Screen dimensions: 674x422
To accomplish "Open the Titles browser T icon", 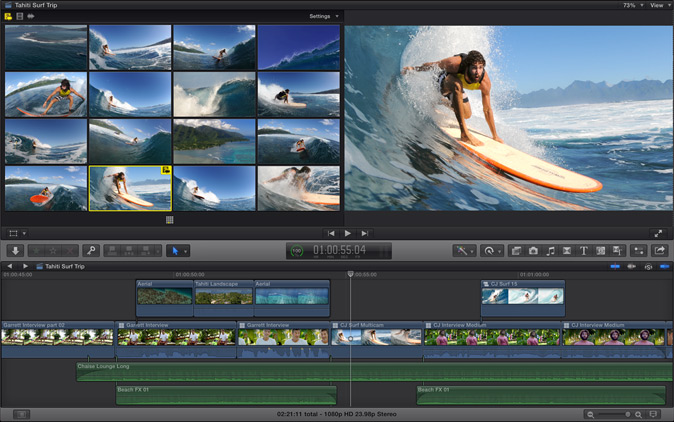I will (x=583, y=251).
